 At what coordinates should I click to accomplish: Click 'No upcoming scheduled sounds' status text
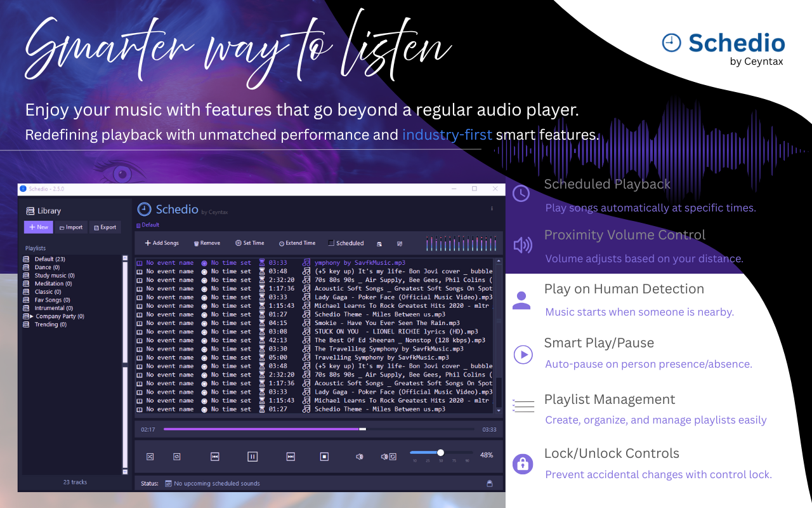[x=217, y=484]
